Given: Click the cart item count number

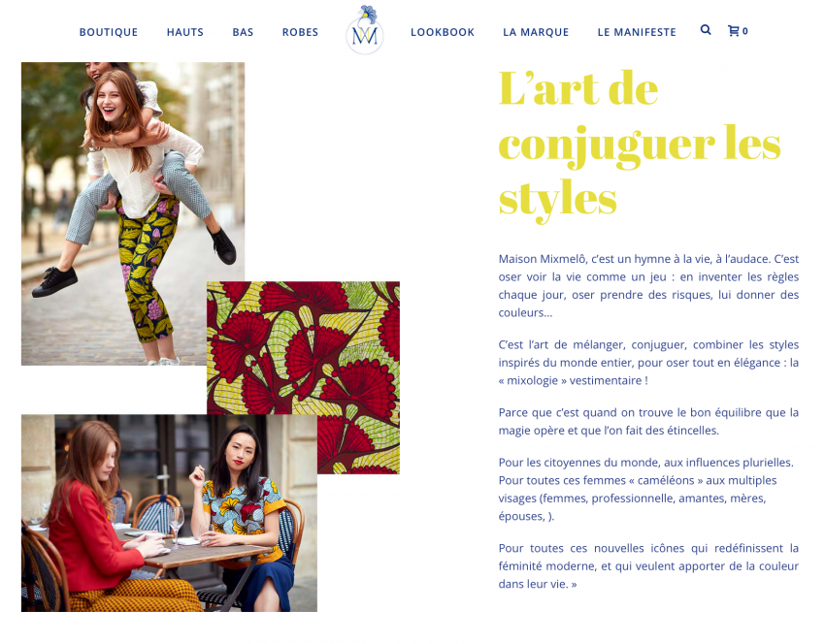Looking at the screenshot, I should 745,31.
